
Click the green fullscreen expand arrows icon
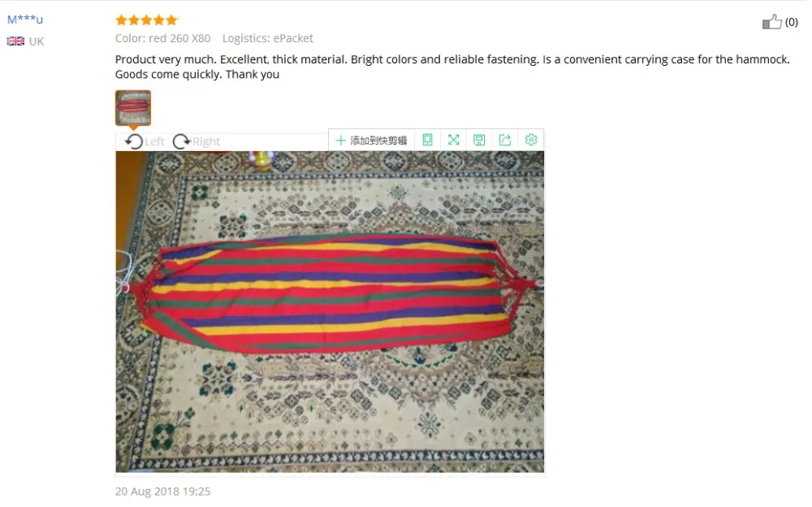tap(454, 140)
